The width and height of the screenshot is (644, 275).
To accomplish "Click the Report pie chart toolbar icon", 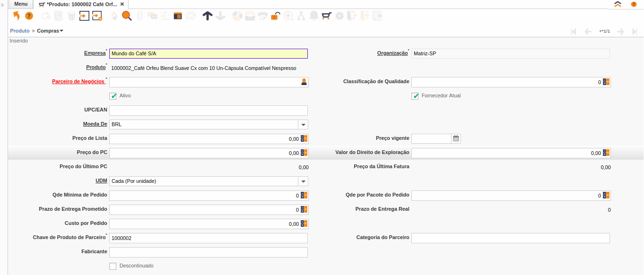I will coord(237,16).
